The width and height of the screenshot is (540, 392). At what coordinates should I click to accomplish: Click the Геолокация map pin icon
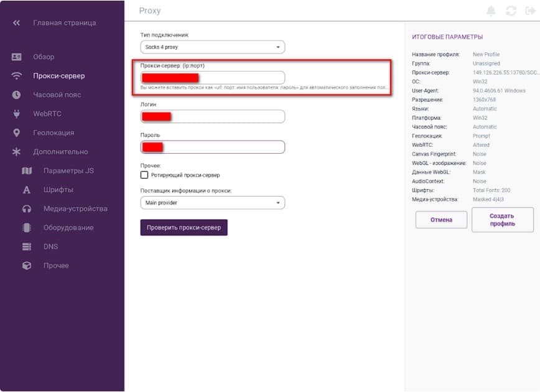(x=17, y=133)
